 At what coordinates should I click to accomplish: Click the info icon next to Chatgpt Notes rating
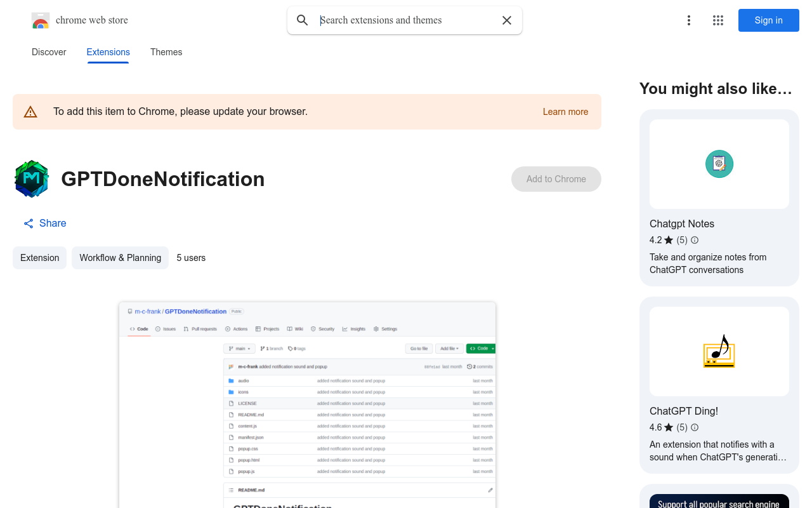pos(695,240)
